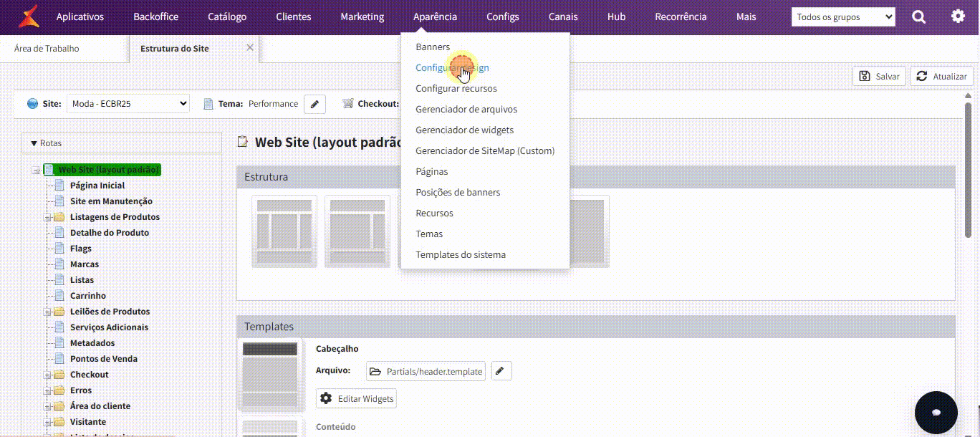Open the chat bubble widget
The height and width of the screenshot is (437, 980).
point(936,413)
